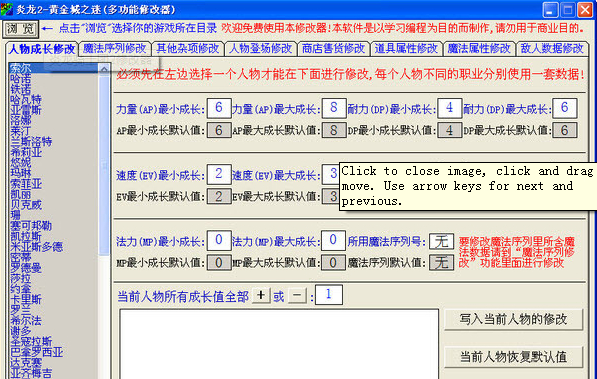
Task: Switch to the 人物成长修改 tab
Action: tap(42, 49)
